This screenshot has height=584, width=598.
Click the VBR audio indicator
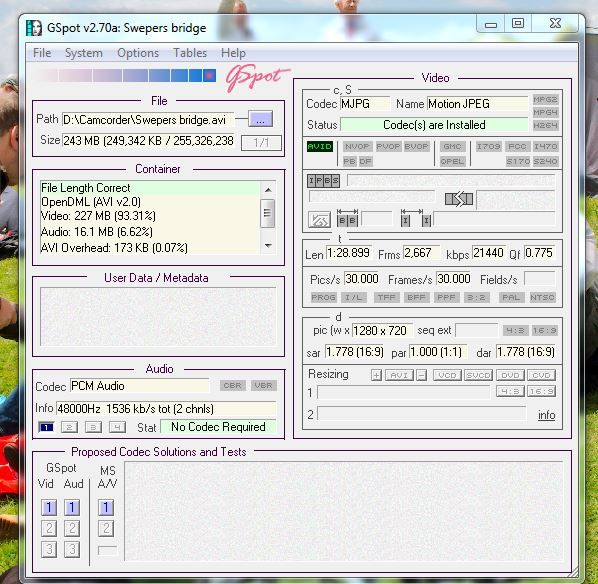(264, 386)
